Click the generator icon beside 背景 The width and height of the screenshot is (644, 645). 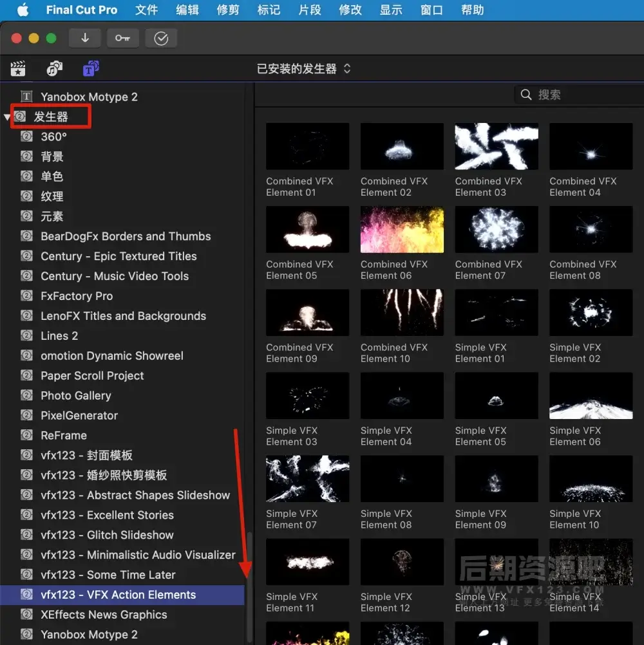click(x=27, y=156)
